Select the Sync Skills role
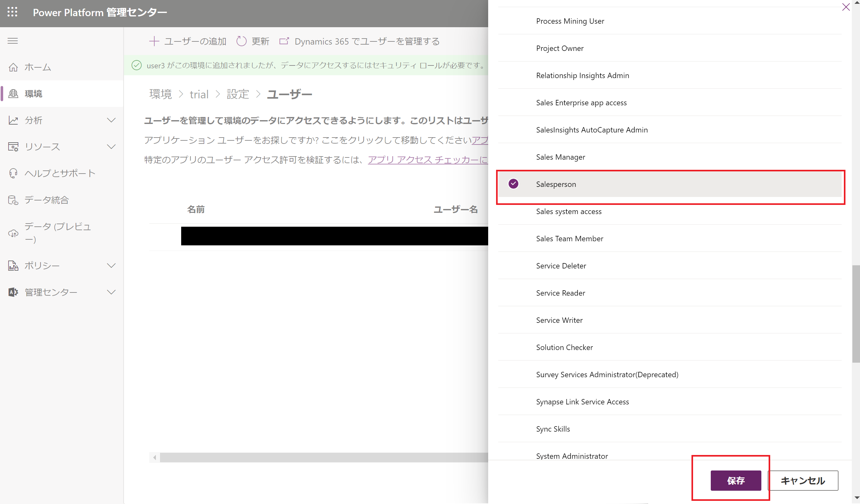This screenshot has width=860, height=504. pos(670,429)
